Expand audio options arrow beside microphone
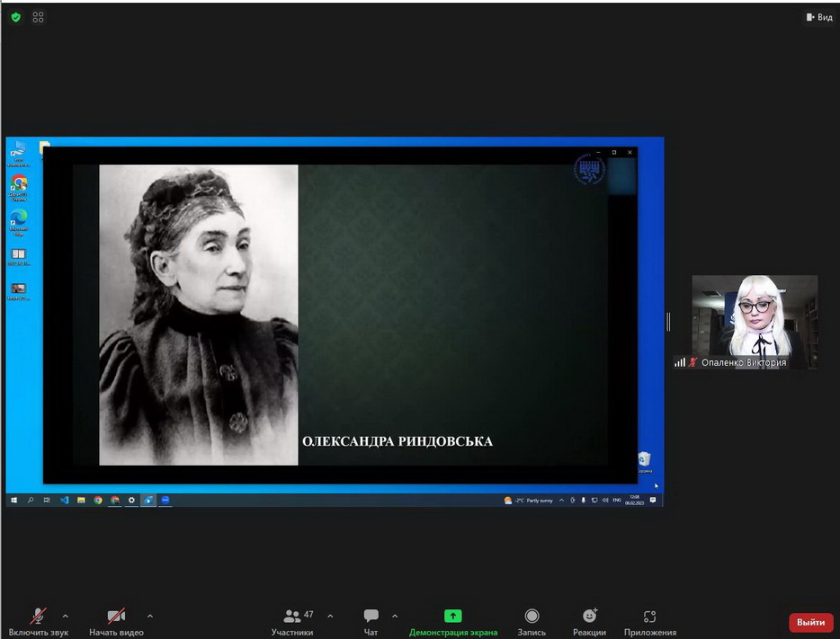840x639 pixels. (x=65, y=616)
